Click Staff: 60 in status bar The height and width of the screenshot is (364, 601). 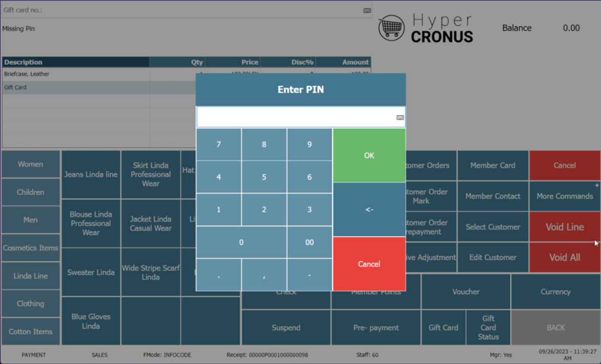tap(367, 355)
